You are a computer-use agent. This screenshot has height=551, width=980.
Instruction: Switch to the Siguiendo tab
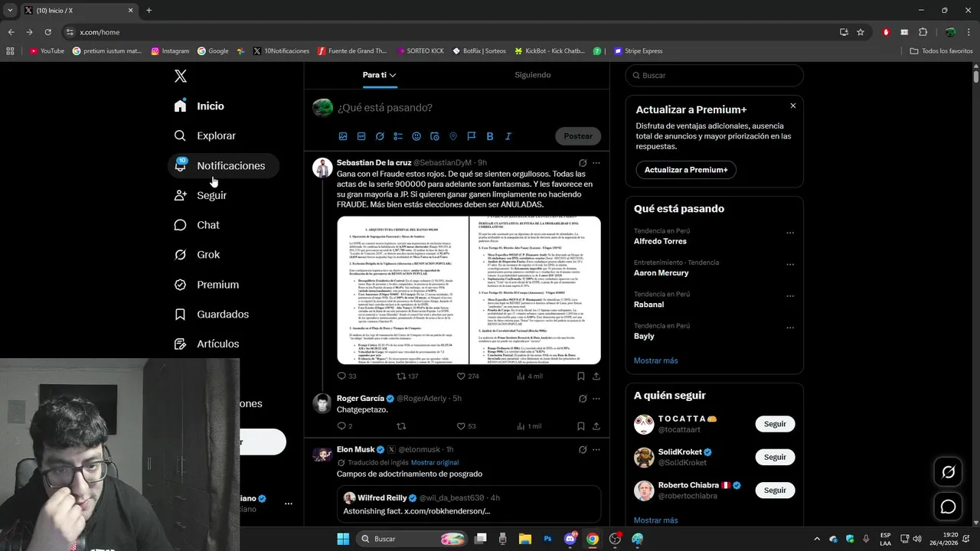(x=532, y=75)
